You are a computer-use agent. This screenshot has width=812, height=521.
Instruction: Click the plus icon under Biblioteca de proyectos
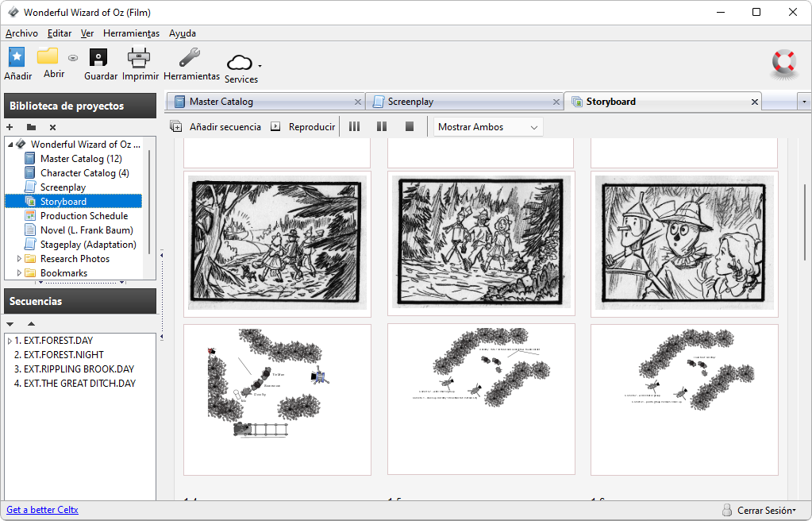(10, 127)
